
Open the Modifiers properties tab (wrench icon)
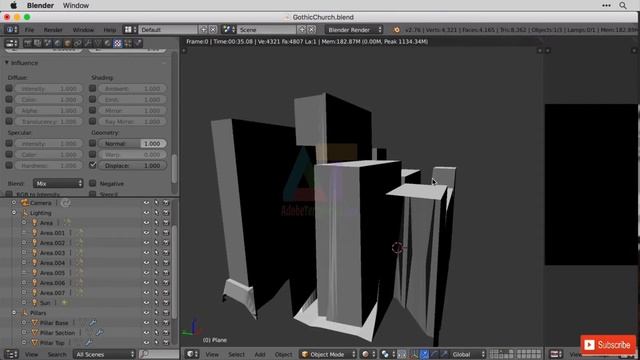[88, 43]
